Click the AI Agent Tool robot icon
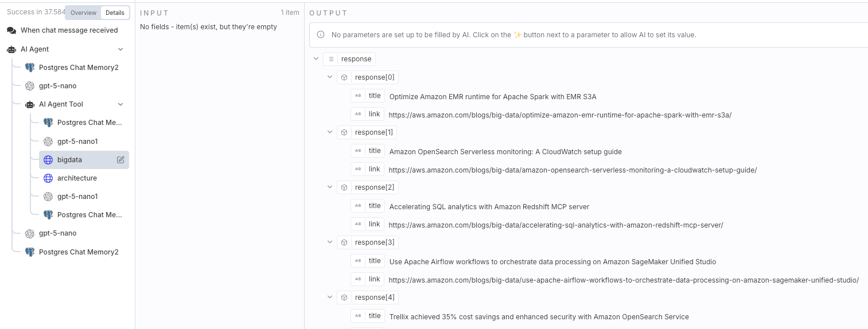 pyautogui.click(x=30, y=104)
